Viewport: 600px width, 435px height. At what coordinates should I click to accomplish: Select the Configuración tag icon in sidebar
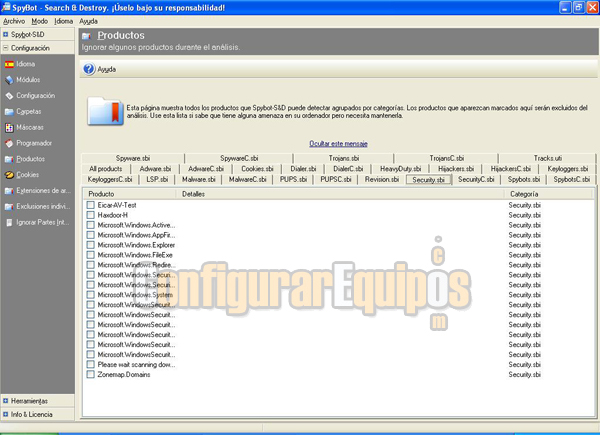tap(9, 96)
